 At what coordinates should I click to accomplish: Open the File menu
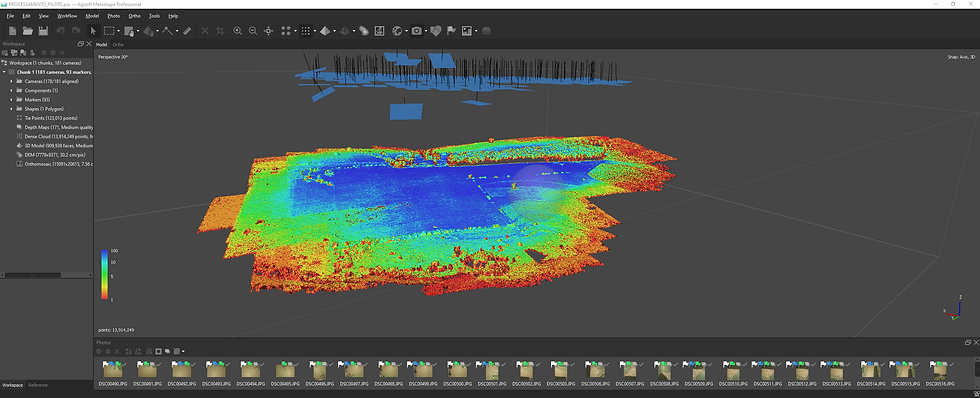10,16
